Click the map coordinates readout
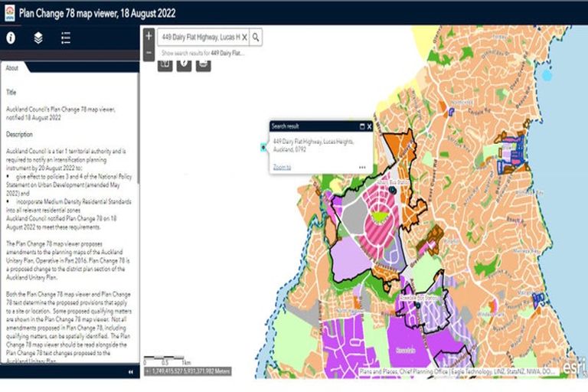The height and width of the screenshot is (392, 588). [x=188, y=371]
